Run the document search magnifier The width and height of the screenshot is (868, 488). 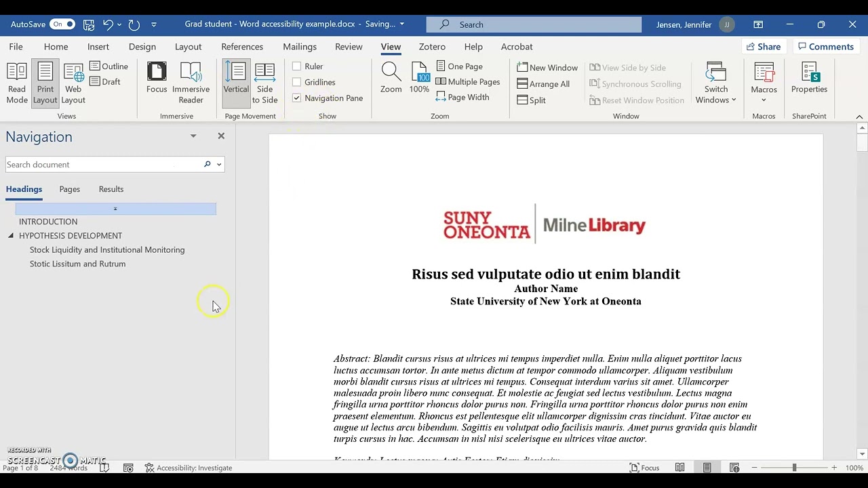click(x=208, y=164)
